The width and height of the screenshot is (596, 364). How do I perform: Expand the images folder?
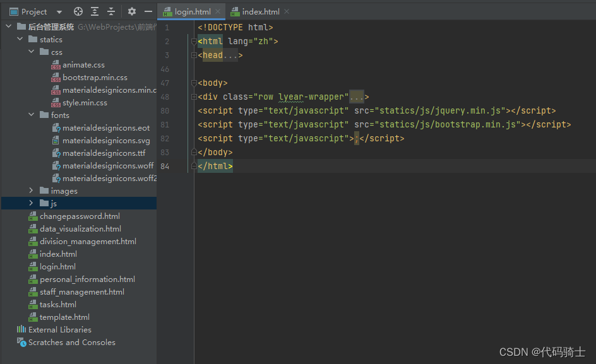click(x=32, y=191)
